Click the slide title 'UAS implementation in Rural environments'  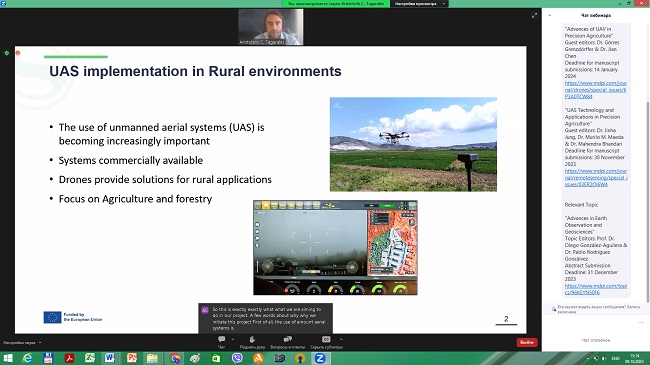click(x=195, y=71)
